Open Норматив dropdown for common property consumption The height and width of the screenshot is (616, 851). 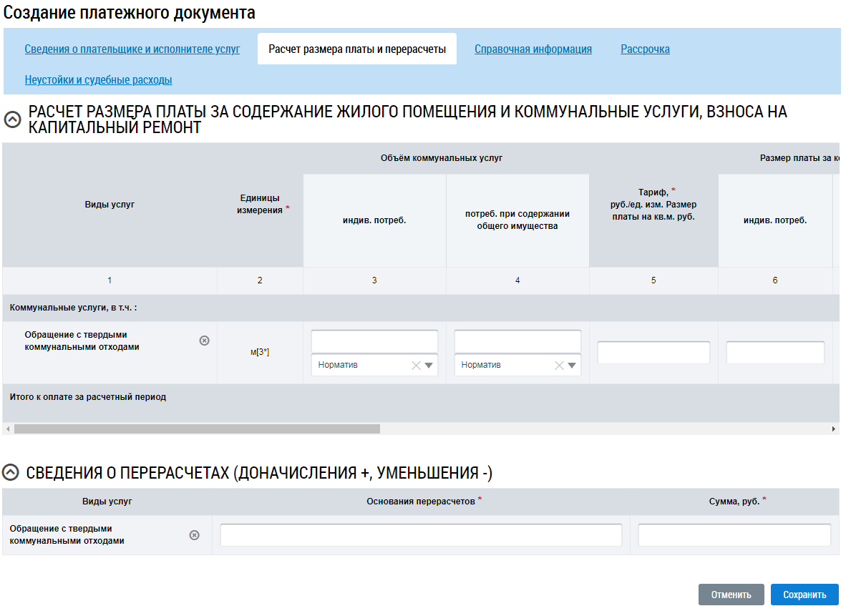pyautogui.click(x=572, y=366)
